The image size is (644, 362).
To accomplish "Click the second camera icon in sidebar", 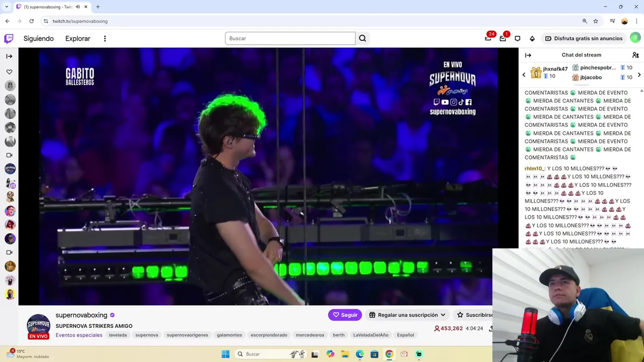I will click(x=9, y=252).
